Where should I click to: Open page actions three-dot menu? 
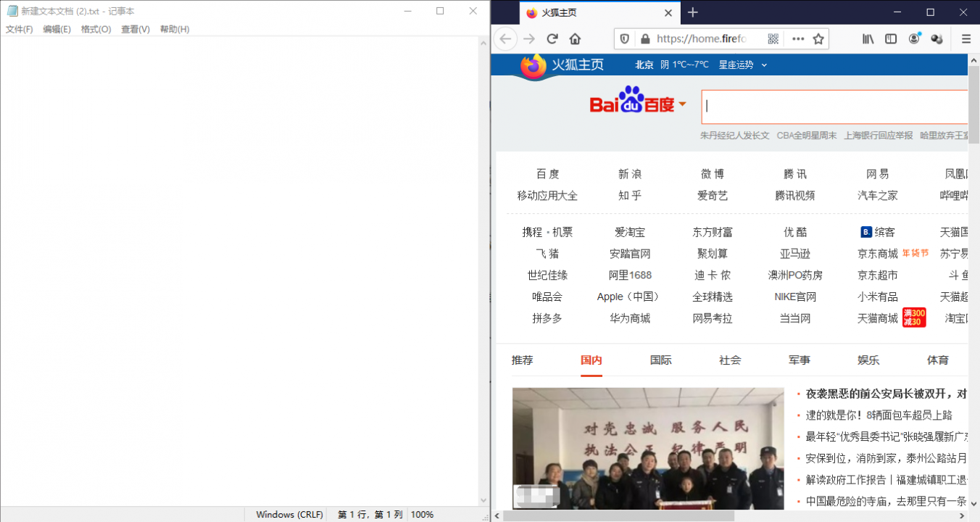click(798, 39)
